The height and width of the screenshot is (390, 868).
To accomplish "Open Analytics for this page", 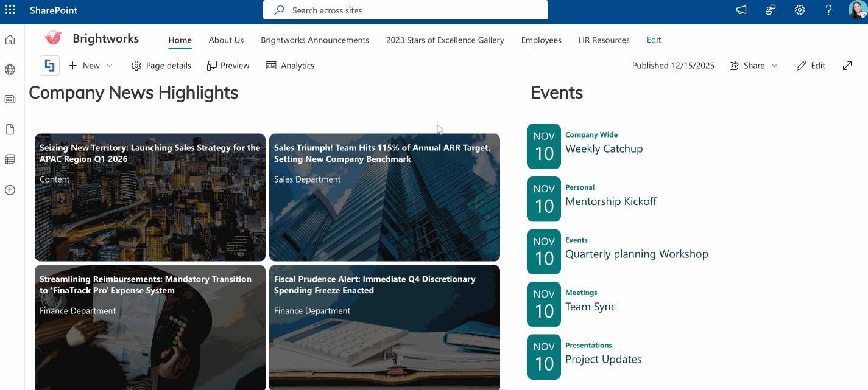I will pyautogui.click(x=291, y=65).
